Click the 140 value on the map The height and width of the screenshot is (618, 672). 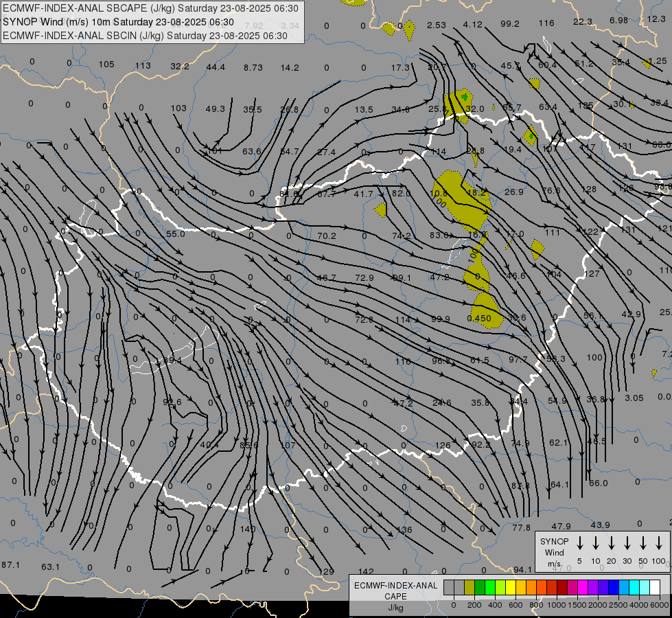pos(248,529)
